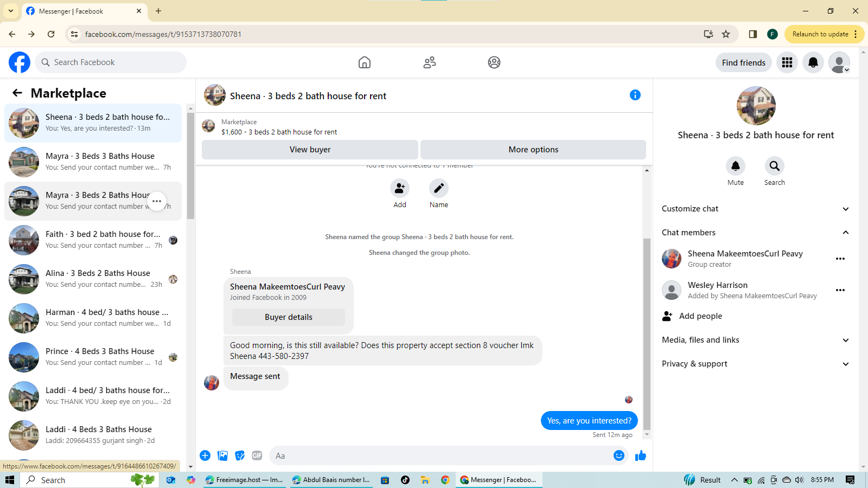868x488 pixels.
Task: Click the Messenger | Facebook browser tab
Action: tap(84, 11)
